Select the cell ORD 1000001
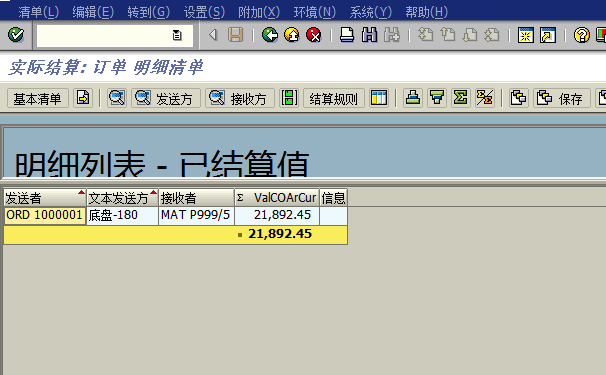606x375 pixels. click(x=44, y=215)
